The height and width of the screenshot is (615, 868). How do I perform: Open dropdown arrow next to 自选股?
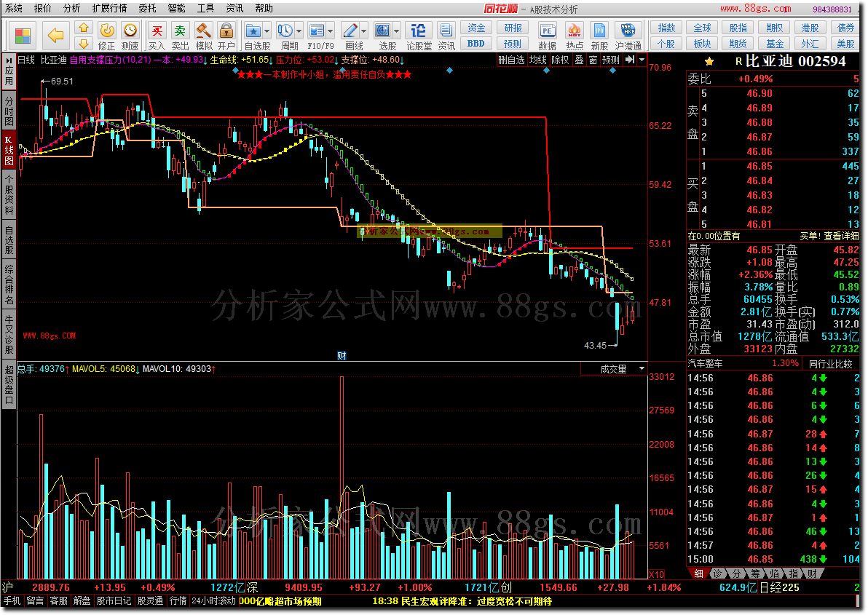(267, 31)
